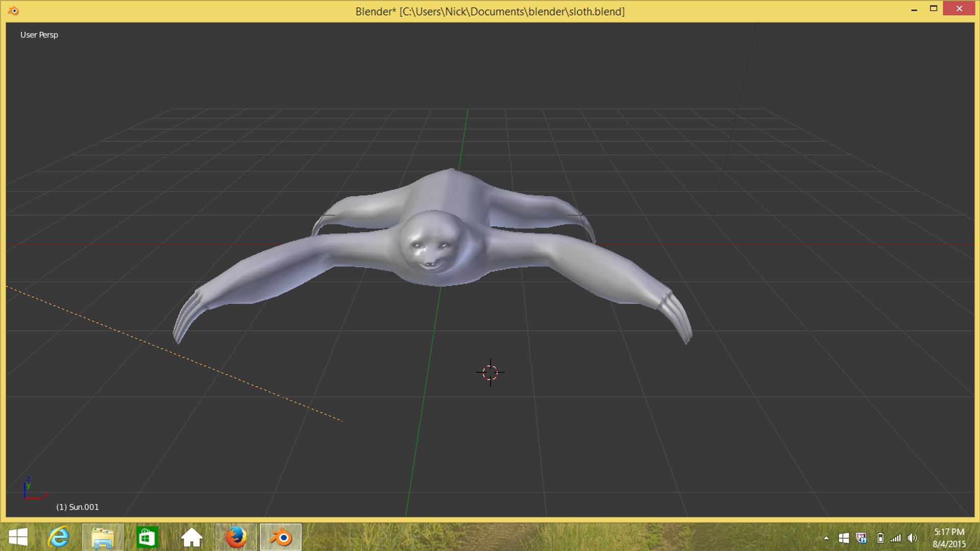Open the network signal tray icon
980x551 pixels.
[895, 538]
